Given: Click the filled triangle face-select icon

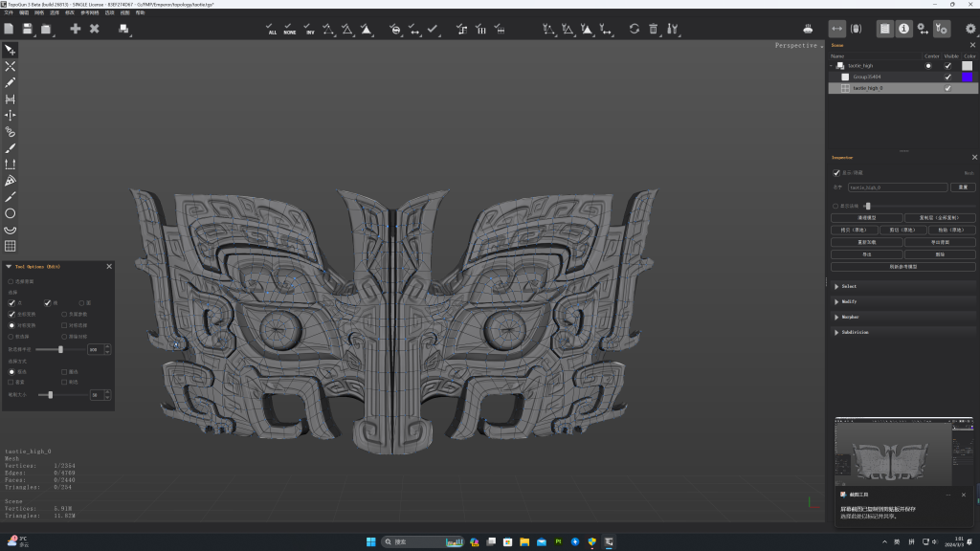Looking at the screenshot, I should [x=367, y=29].
